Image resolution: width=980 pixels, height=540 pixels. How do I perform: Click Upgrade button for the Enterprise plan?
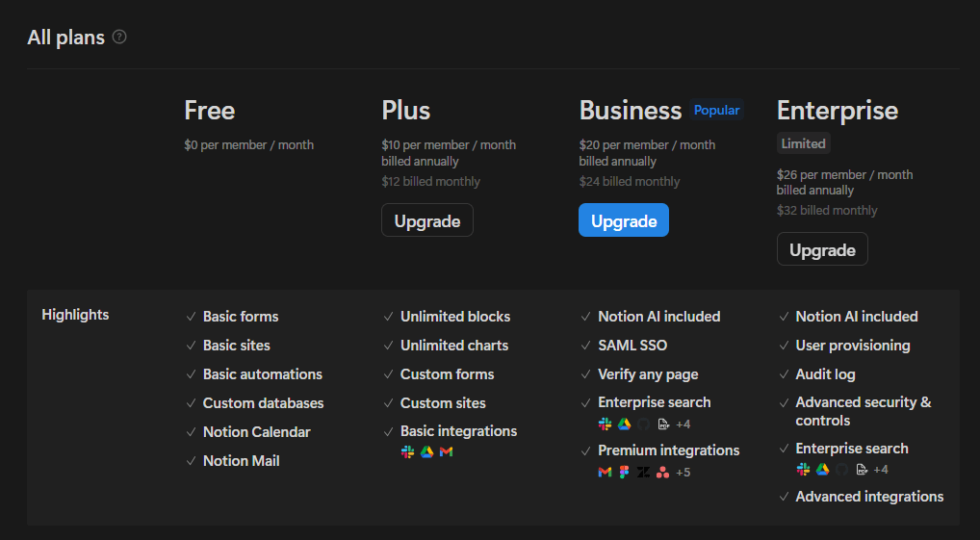(x=822, y=249)
